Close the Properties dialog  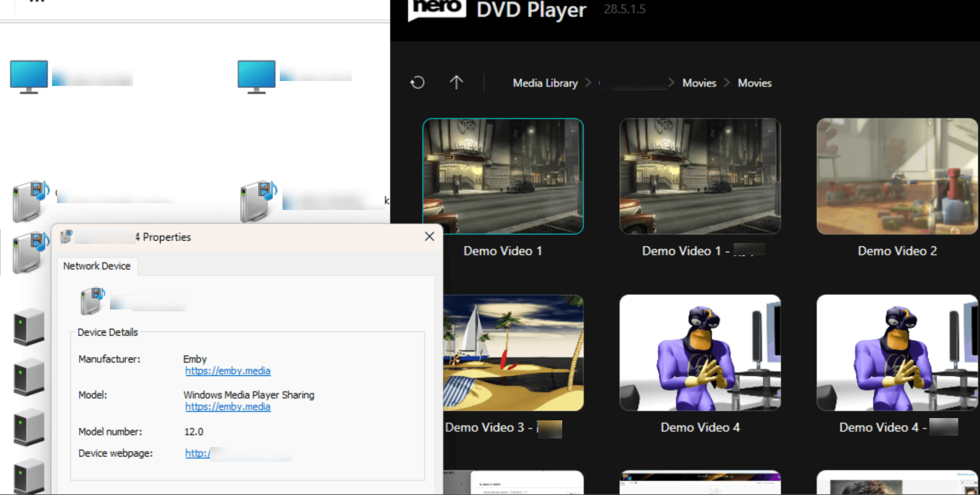(x=430, y=237)
